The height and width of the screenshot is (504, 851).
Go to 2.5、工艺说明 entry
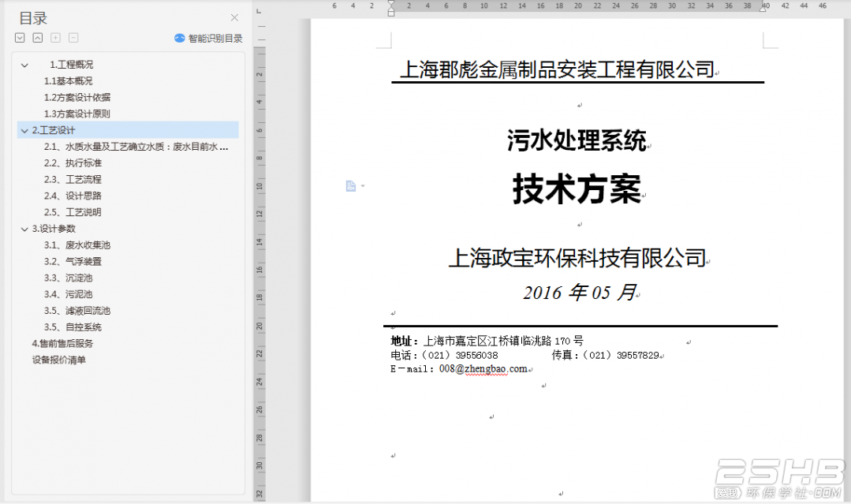[73, 212]
